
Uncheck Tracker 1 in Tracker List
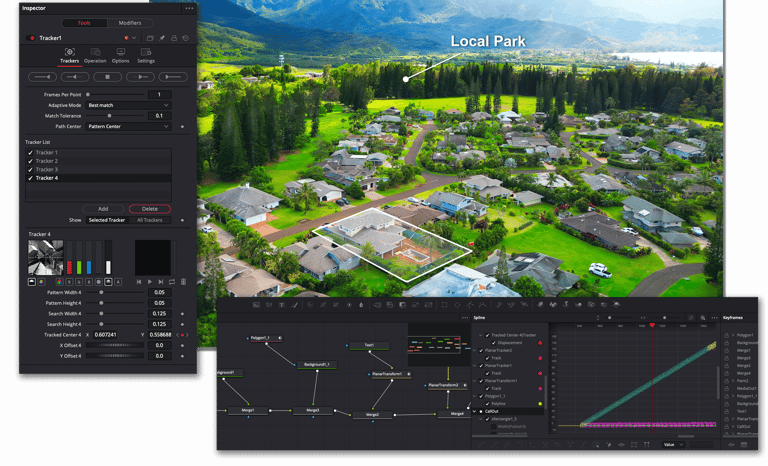tap(30, 153)
